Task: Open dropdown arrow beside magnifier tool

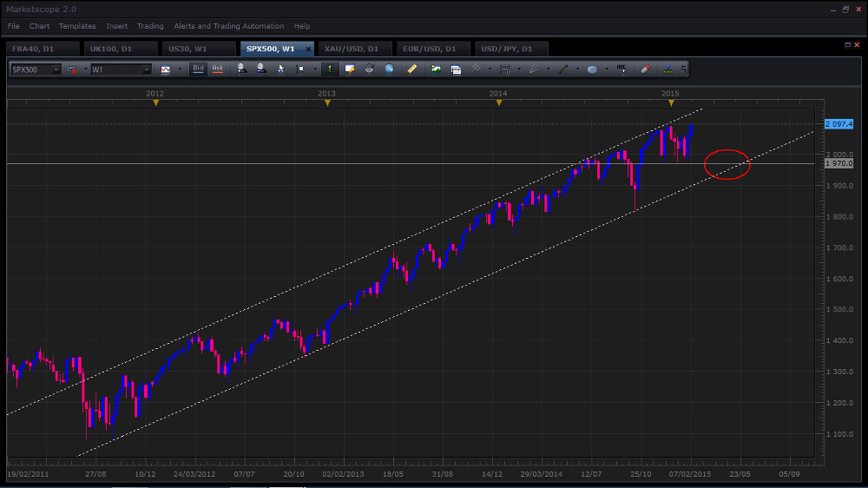Action: pyautogui.click(x=315, y=69)
